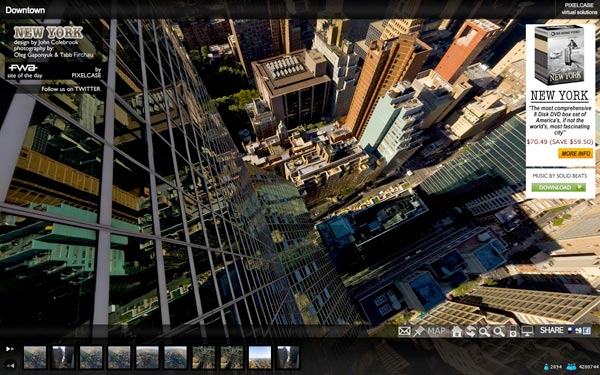The height and width of the screenshot is (375, 600).
Task: Click the Downtown title text
Action: click(x=25, y=10)
